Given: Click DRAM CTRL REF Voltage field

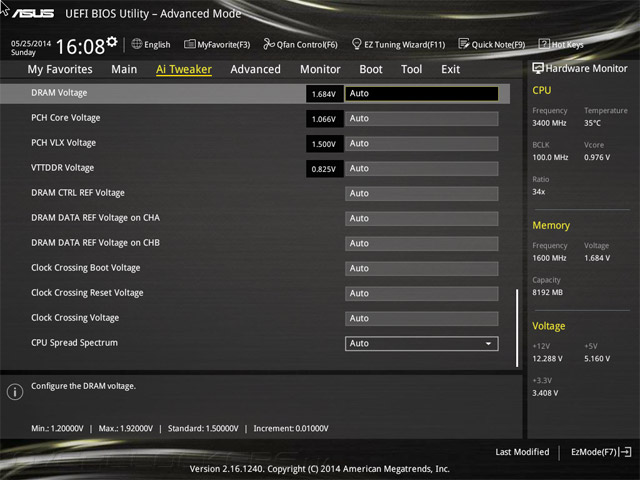Looking at the screenshot, I should [x=422, y=193].
